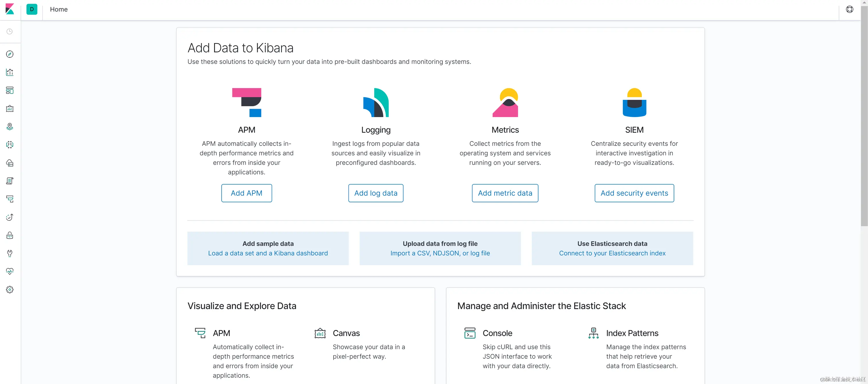The image size is (868, 384).
Task: Click the Kibana logo in the top-left corner
Action: (10, 9)
